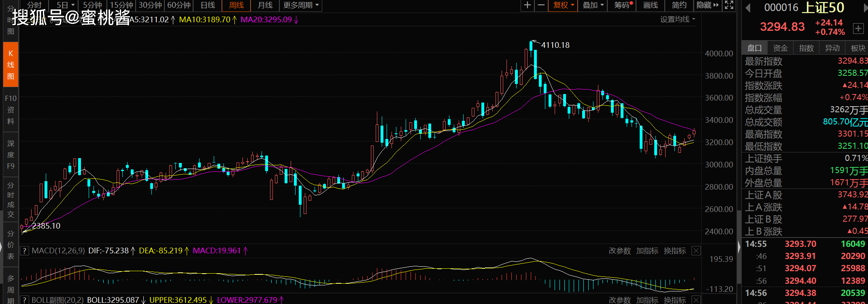
Task: Open F10资料 in left sidebar
Action: pos(11,109)
